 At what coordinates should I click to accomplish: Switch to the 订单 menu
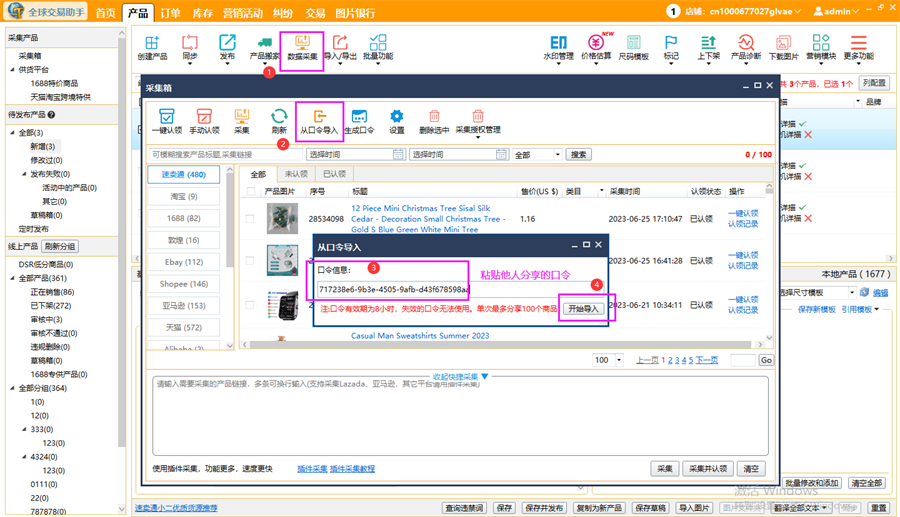[170, 13]
